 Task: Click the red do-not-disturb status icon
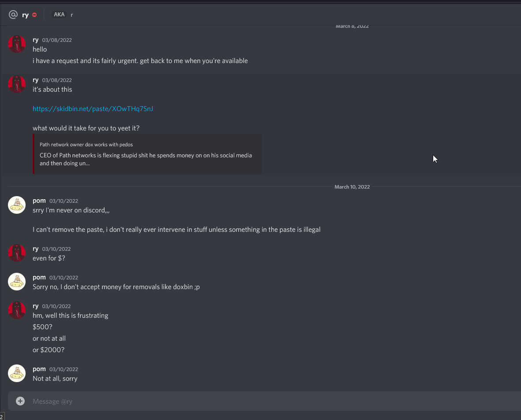pos(34,15)
